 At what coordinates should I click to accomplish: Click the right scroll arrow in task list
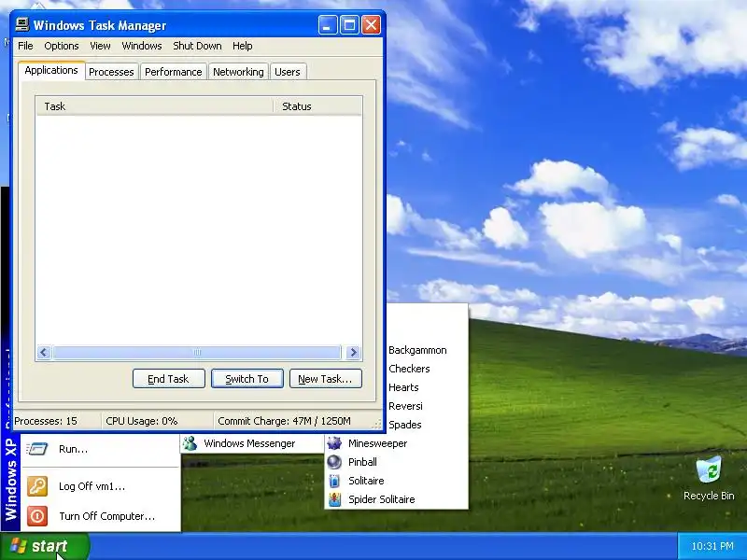pos(353,353)
